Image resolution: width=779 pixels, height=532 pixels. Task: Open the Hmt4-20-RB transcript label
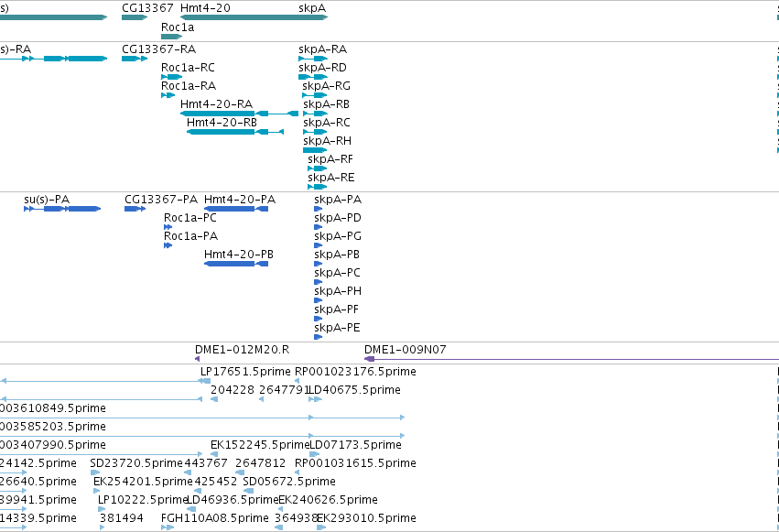click(222, 123)
